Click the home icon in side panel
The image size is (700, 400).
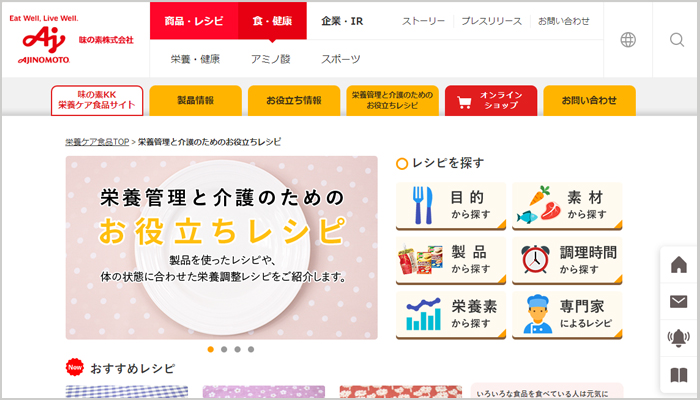pos(679,265)
